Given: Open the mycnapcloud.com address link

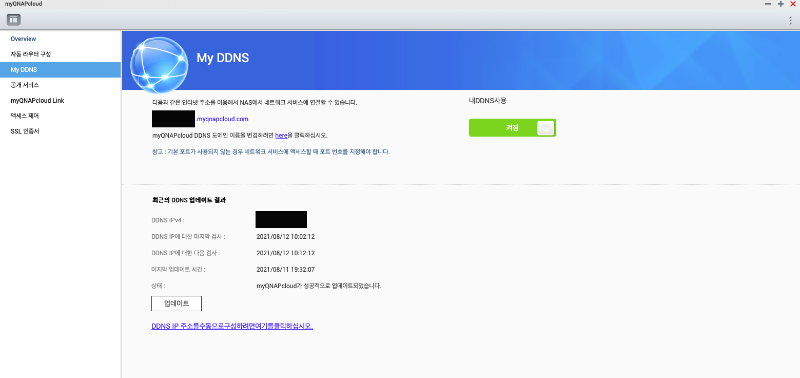Looking at the screenshot, I should [x=222, y=119].
